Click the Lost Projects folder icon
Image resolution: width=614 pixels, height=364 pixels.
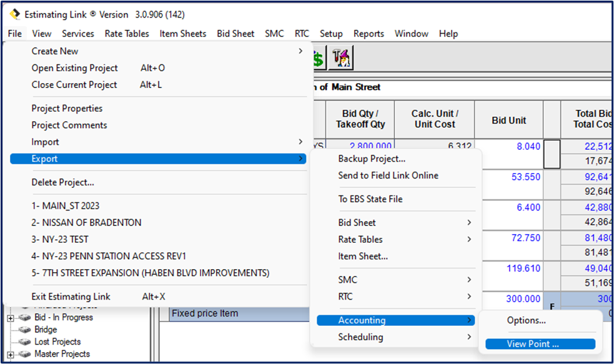pyautogui.click(x=24, y=342)
